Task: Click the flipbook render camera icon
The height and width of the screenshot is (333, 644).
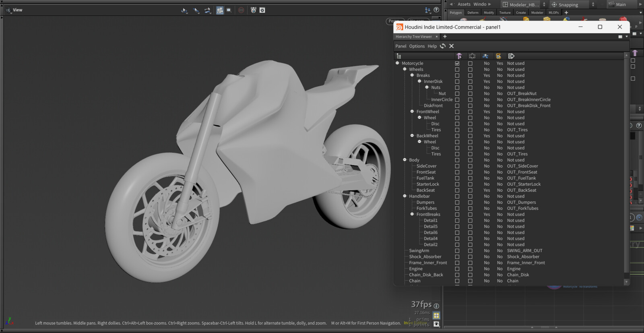Action: click(x=253, y=10)
